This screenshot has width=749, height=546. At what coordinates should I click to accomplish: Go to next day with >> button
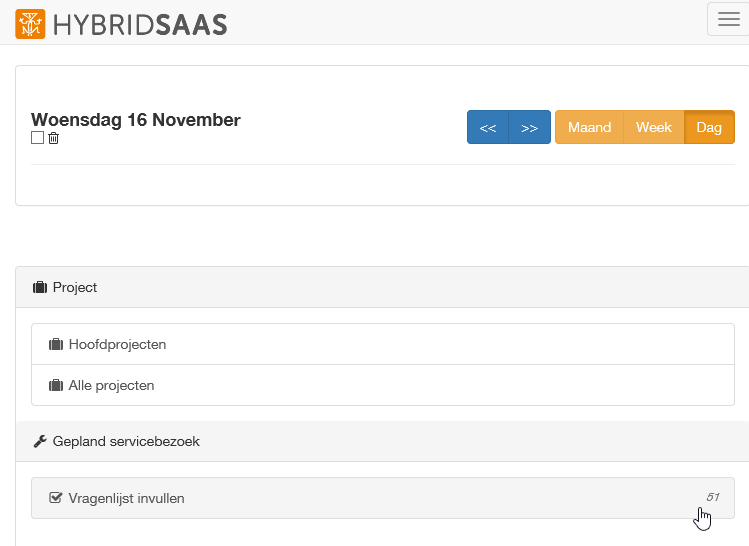coord(530,127)
